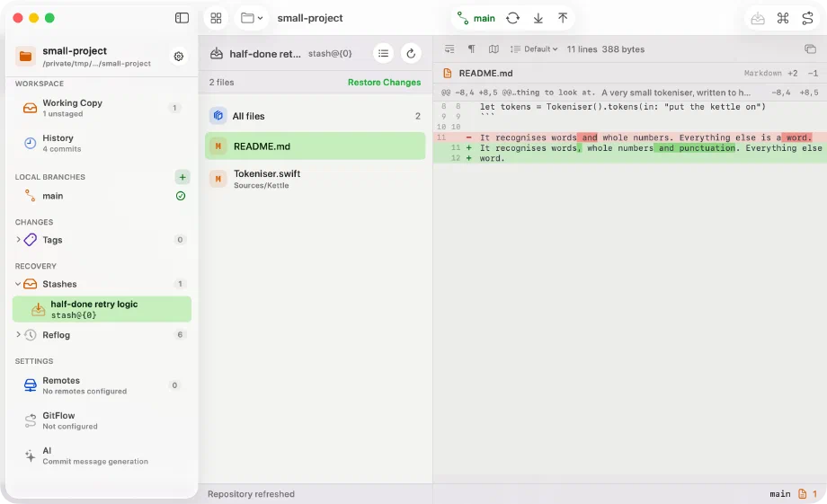Open the GitFlow icon in top toolbar
This screenshot has height=504, width=827.
point(807,19)
